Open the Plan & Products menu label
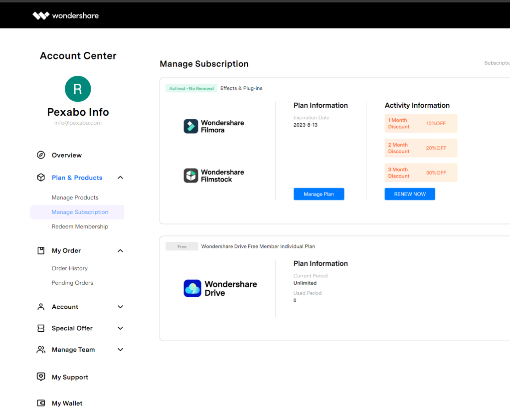The image size is (510, 420). coord(77,178)
